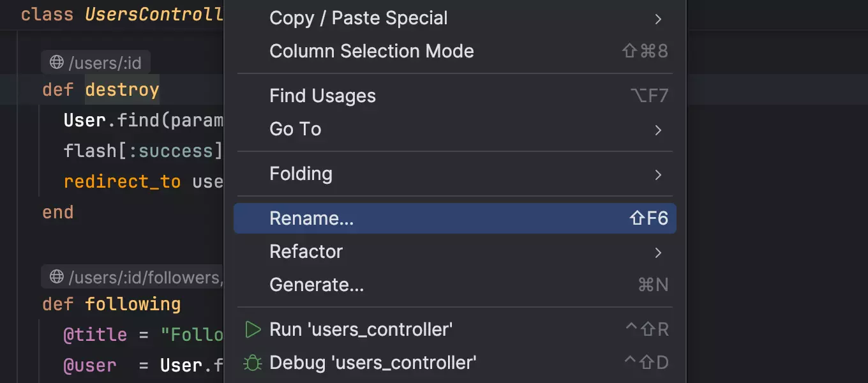The width and height of the screenshot is (868, 383).
Task: Expand the Folding submenu arrow
Action: [658, 175]
